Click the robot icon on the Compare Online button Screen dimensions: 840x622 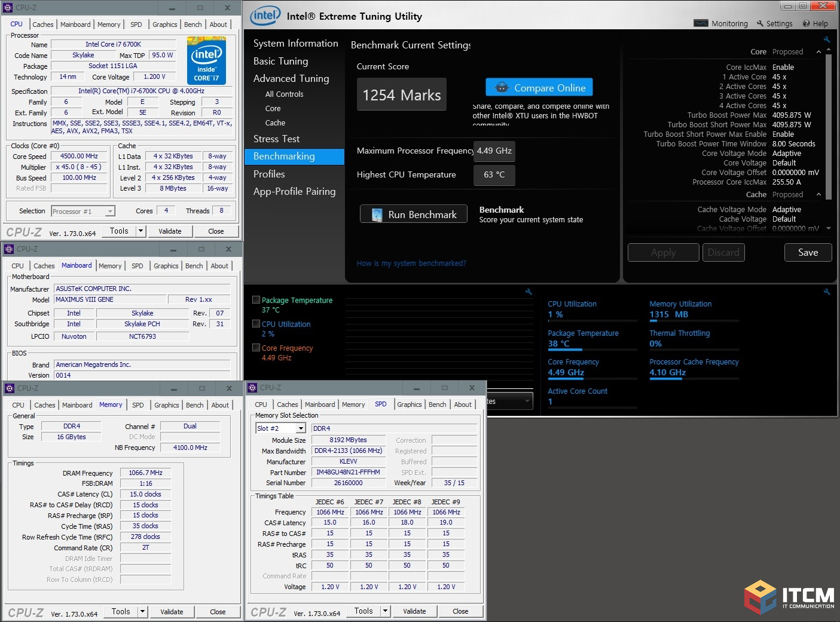[502, 87]
